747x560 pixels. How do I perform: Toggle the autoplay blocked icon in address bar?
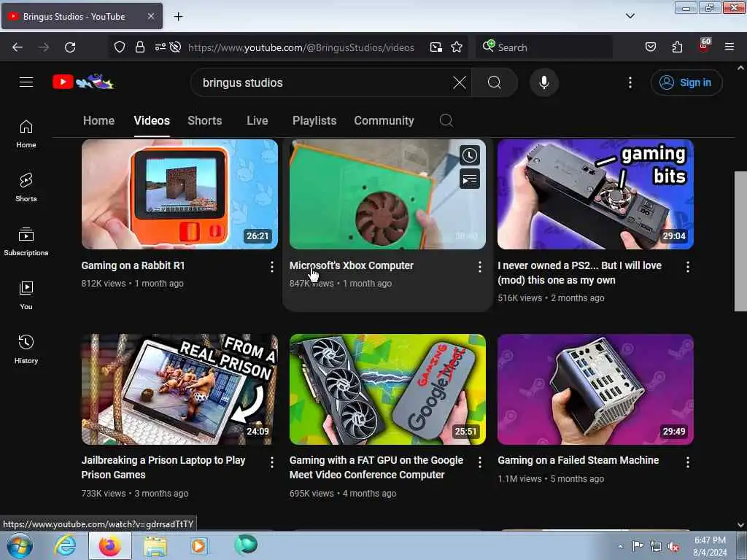175,47
